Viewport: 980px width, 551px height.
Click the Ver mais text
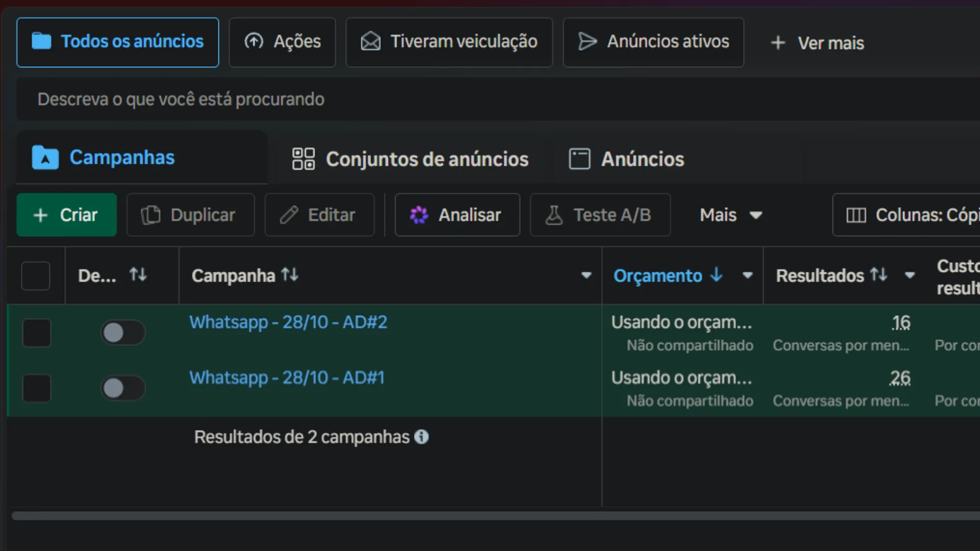click(x=831, y=43)
